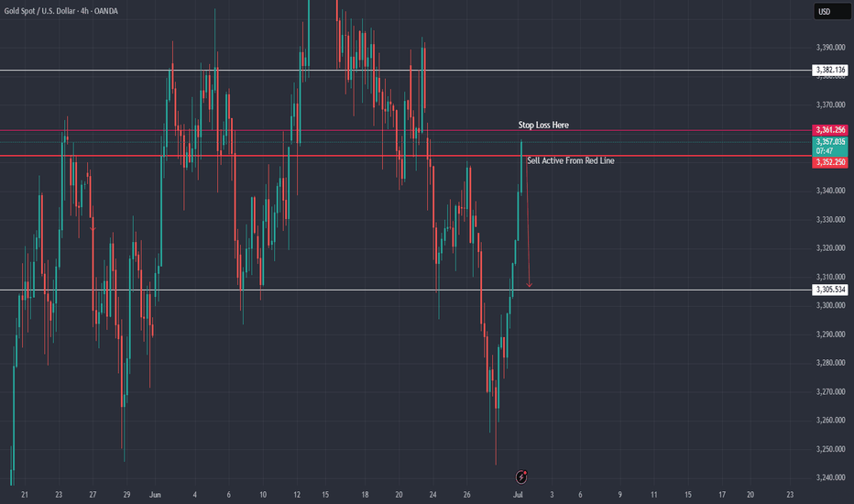Click the 26 date label on time axis
This screenshot has height=504, width=854.
(x=466, y=495)
